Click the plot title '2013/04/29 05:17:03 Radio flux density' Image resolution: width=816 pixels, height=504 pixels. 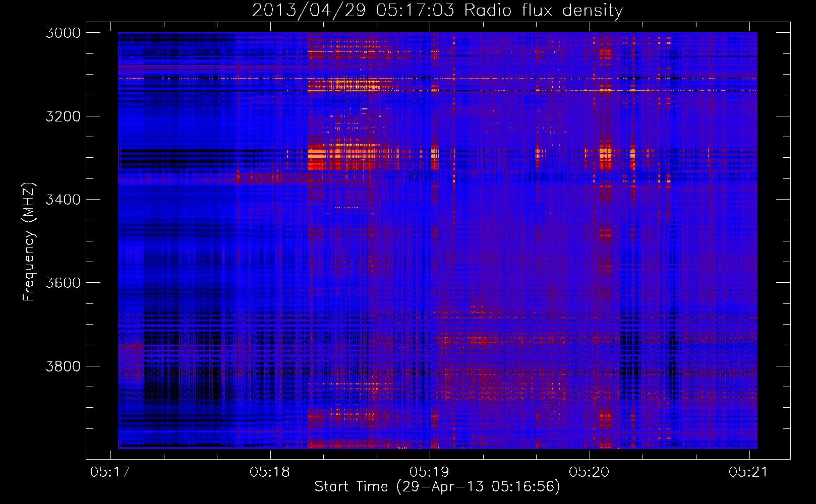pos(437,11)
